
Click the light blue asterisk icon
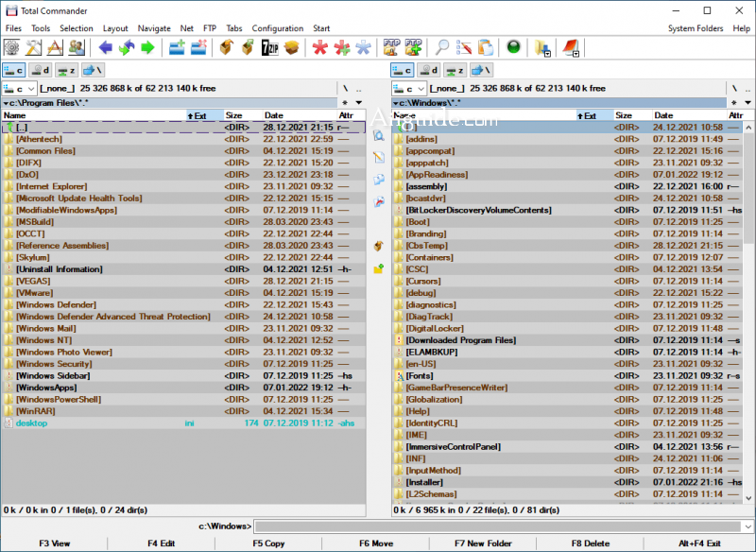(x=363, y=47)
